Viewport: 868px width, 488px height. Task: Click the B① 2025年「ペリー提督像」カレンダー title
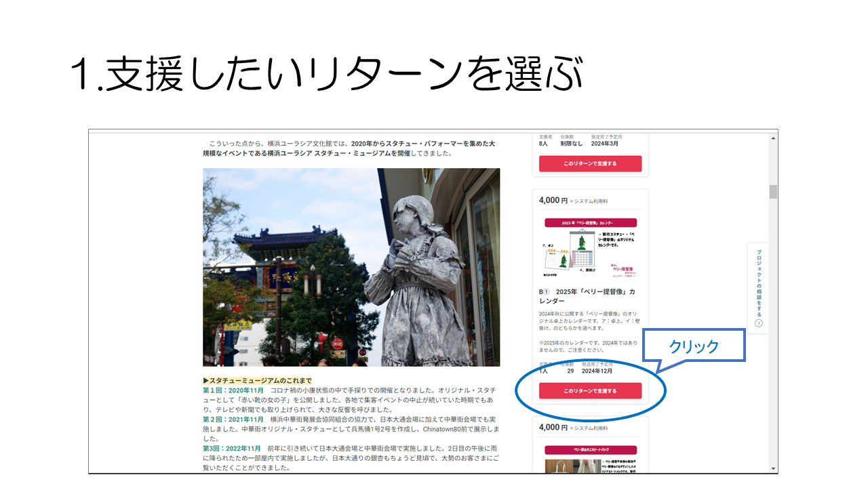[x=587, y=296]
